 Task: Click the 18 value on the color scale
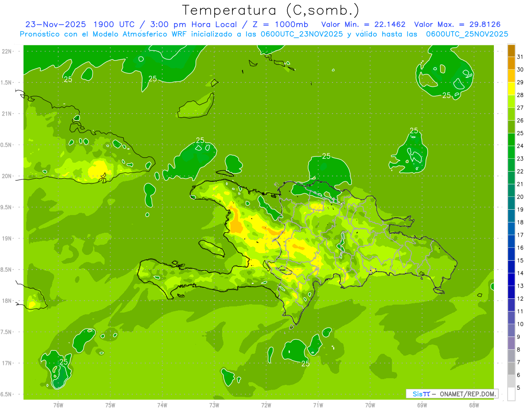(520, 222)
